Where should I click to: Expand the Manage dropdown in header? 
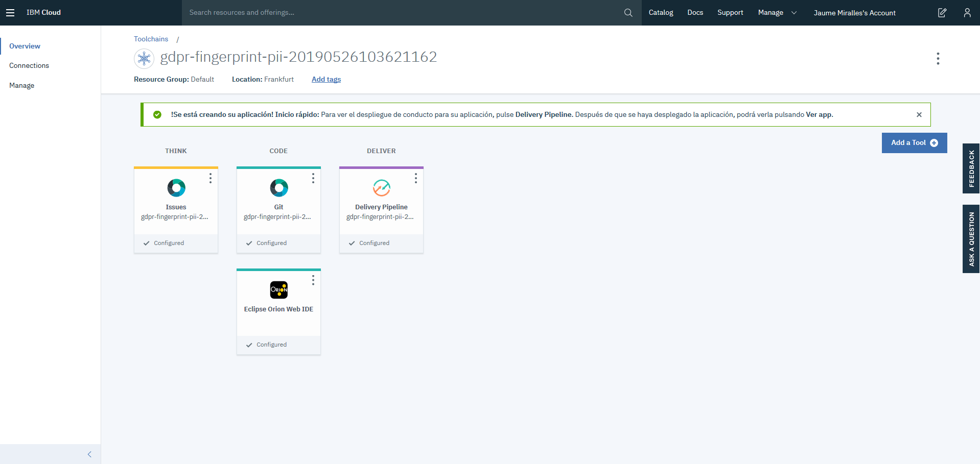click(777, 13)
